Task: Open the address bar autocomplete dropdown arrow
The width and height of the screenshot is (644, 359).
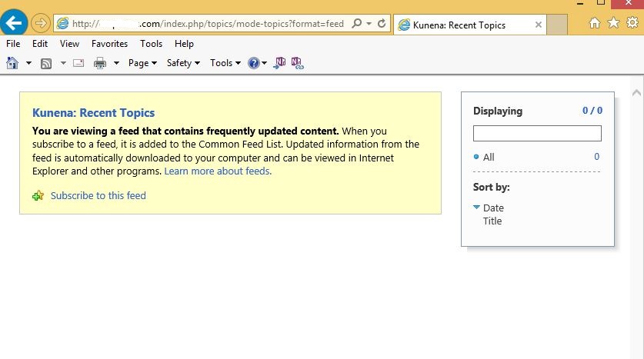Action: (369, 24)
